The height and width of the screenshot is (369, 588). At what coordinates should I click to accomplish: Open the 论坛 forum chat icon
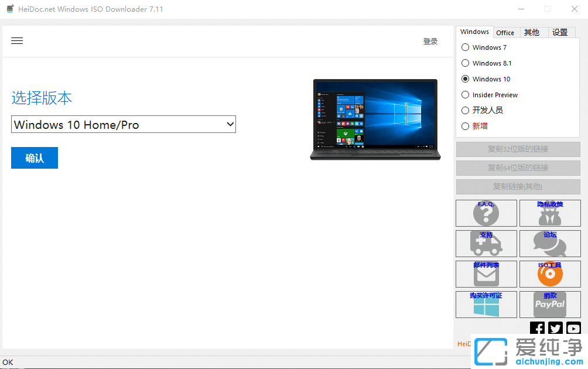click(x=549, y=244)
